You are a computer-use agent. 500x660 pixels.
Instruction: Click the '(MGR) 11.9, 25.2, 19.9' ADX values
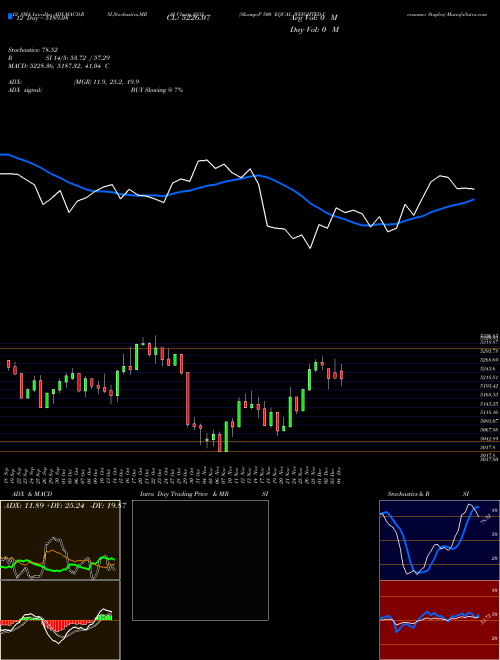[106, 82]
